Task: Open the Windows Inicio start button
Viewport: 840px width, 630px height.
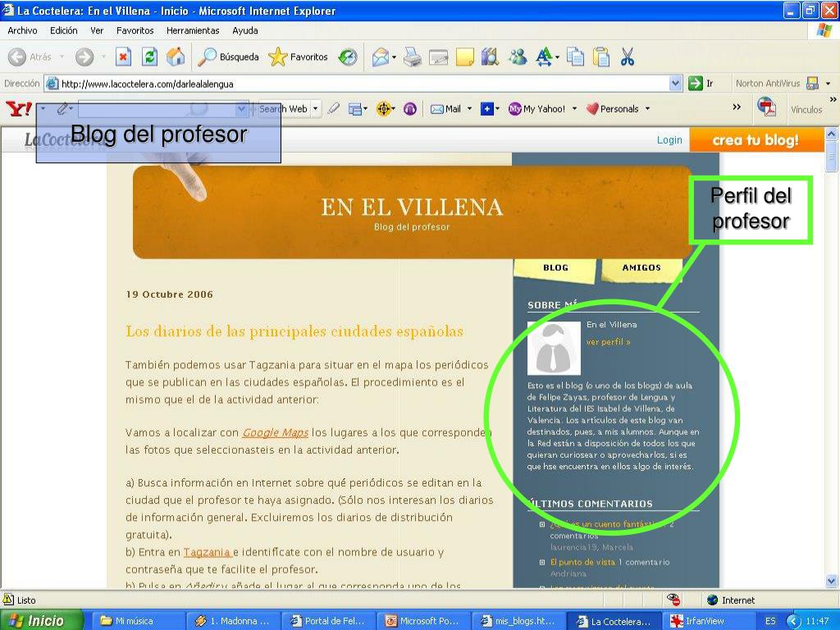Action: tap(41, 620)
